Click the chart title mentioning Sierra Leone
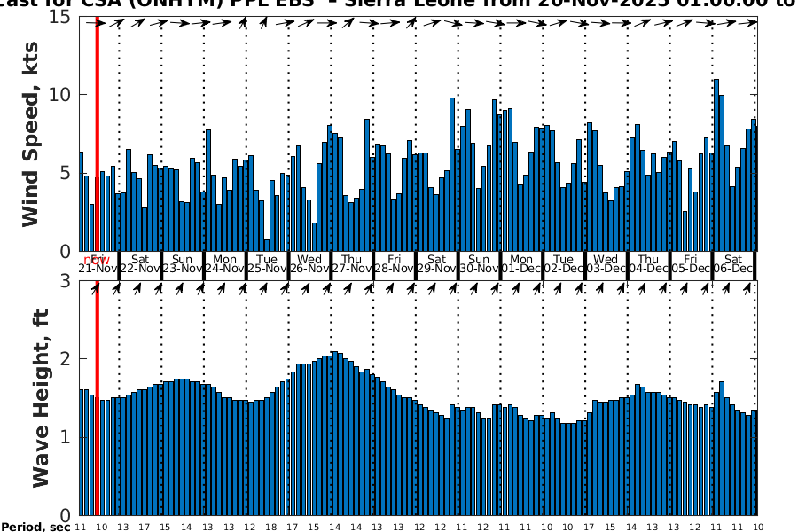798x532 pixels. tap(399, 4)
